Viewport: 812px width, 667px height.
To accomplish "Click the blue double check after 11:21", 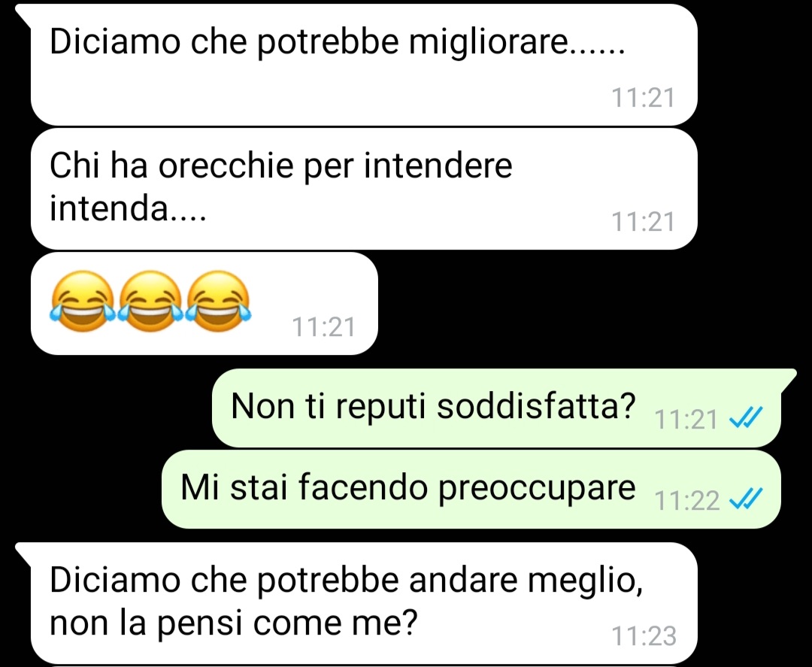I will (x=746, y=417).
